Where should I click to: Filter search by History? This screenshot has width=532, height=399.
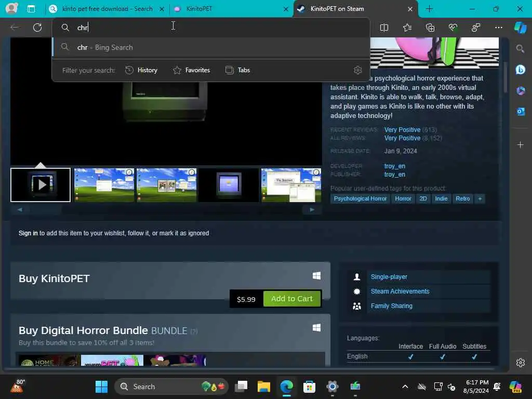tap(141, 70)
